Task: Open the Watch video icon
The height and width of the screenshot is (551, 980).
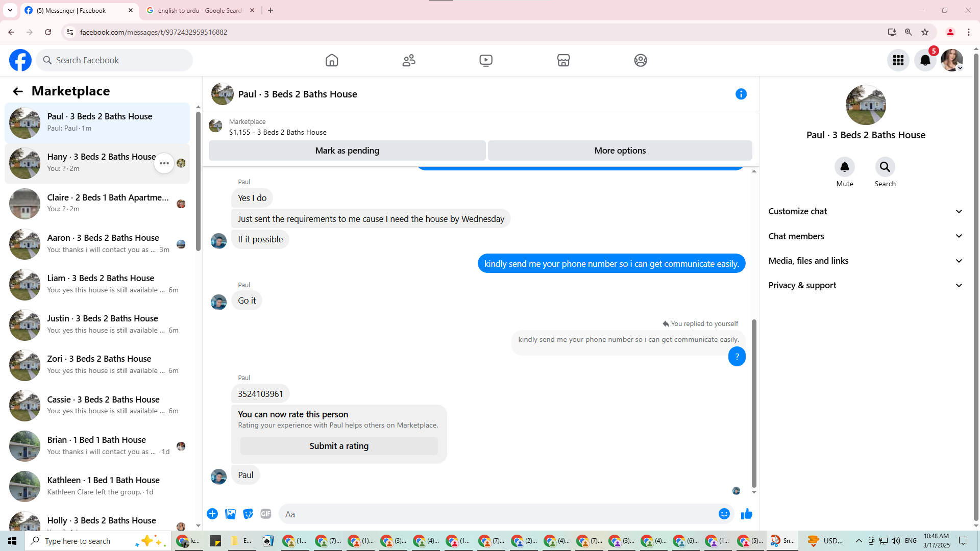Action: (x=486, y=60)
